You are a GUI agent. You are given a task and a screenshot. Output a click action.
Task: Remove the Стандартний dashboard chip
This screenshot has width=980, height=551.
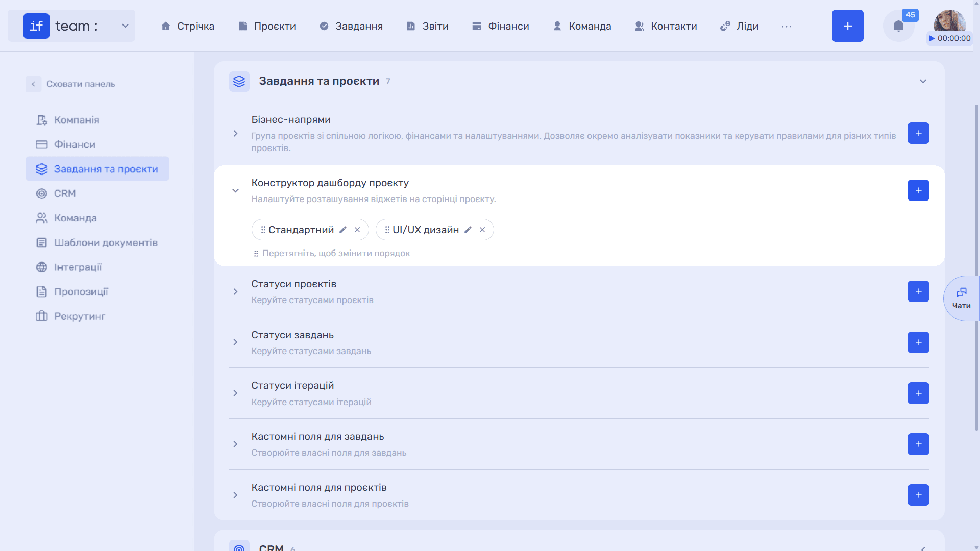(x=357, y=230)
